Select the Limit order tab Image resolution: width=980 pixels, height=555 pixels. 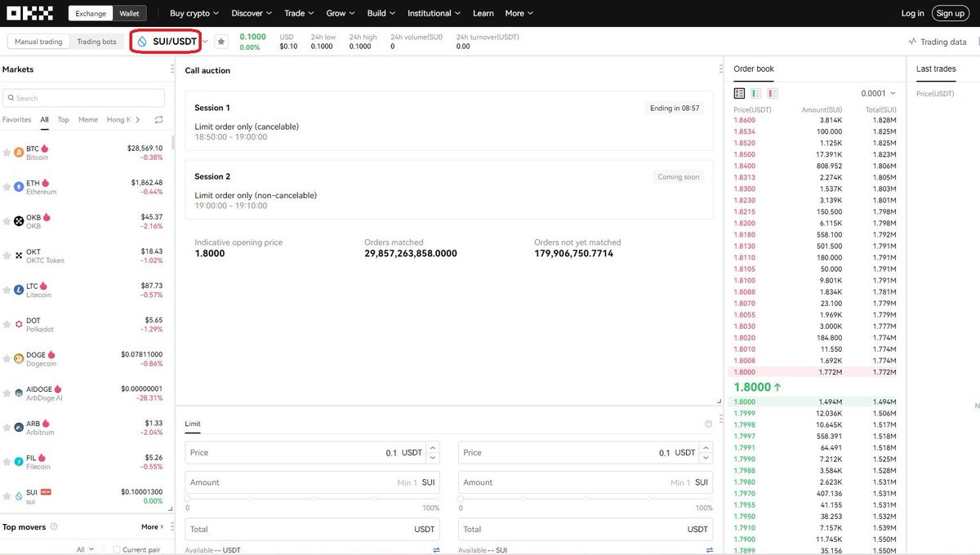(x=193, y=424)
